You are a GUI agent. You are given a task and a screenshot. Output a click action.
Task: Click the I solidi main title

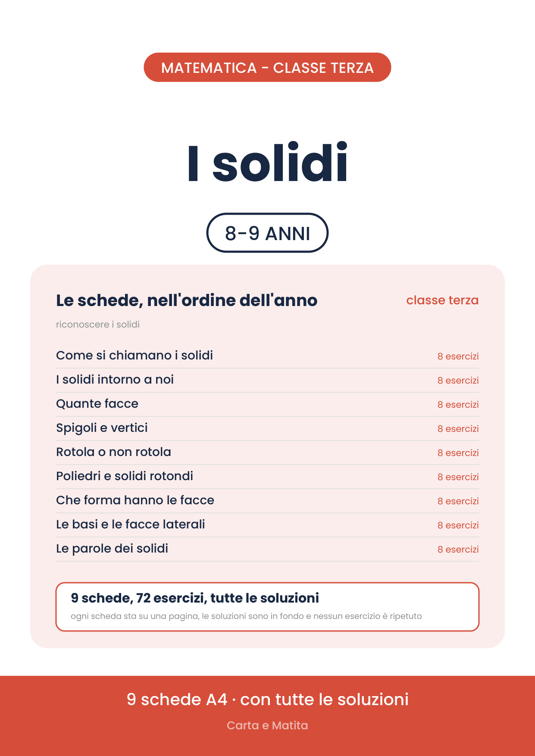[267, 163]
